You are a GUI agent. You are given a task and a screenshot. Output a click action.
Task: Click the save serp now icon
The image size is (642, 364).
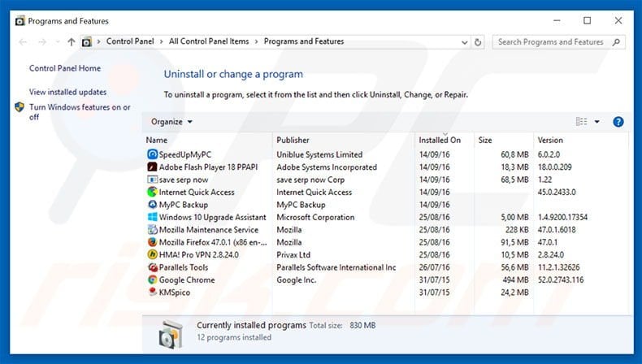coord(152,180)
